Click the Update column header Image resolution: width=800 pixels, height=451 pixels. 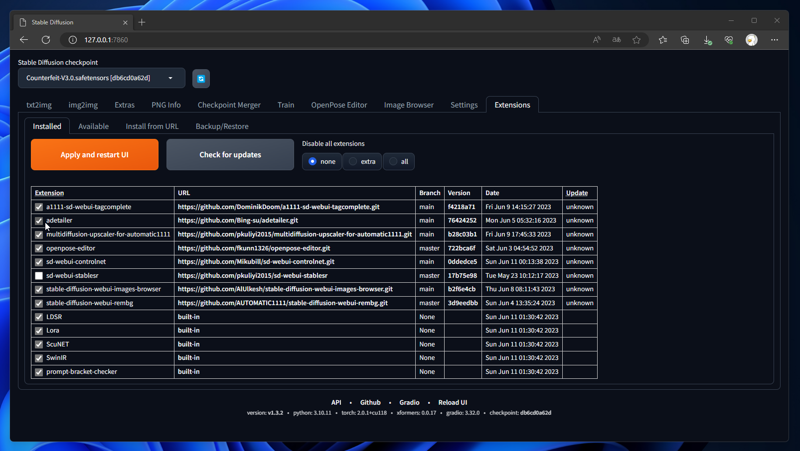click(577, 193)
